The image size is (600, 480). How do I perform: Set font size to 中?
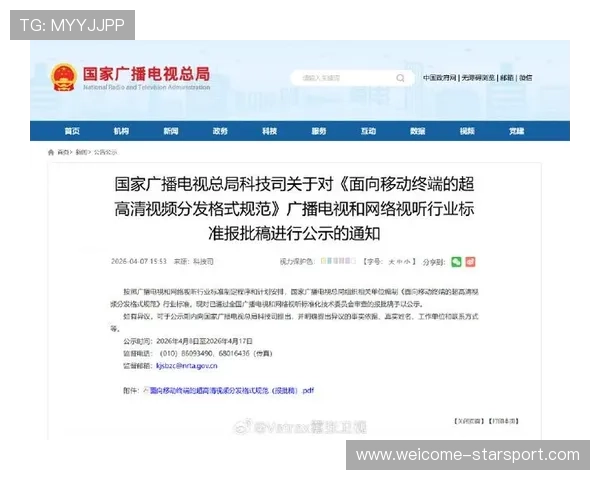[399, 262]
